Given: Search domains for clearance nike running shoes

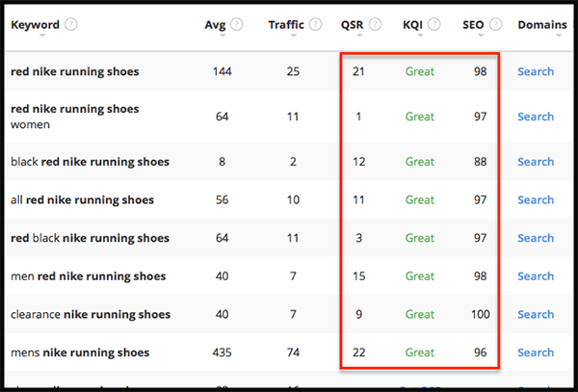Looking at the screenshot, I should (536, 314).
